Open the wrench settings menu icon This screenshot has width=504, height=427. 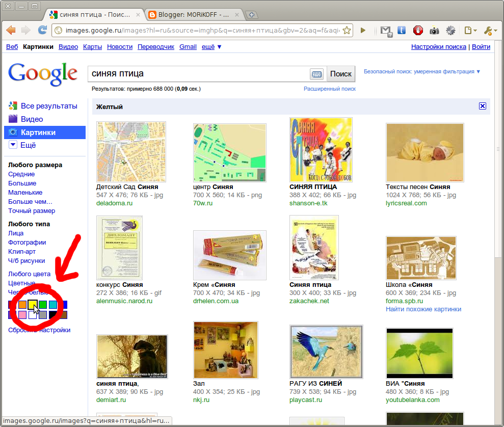click(x=491, y=31)
